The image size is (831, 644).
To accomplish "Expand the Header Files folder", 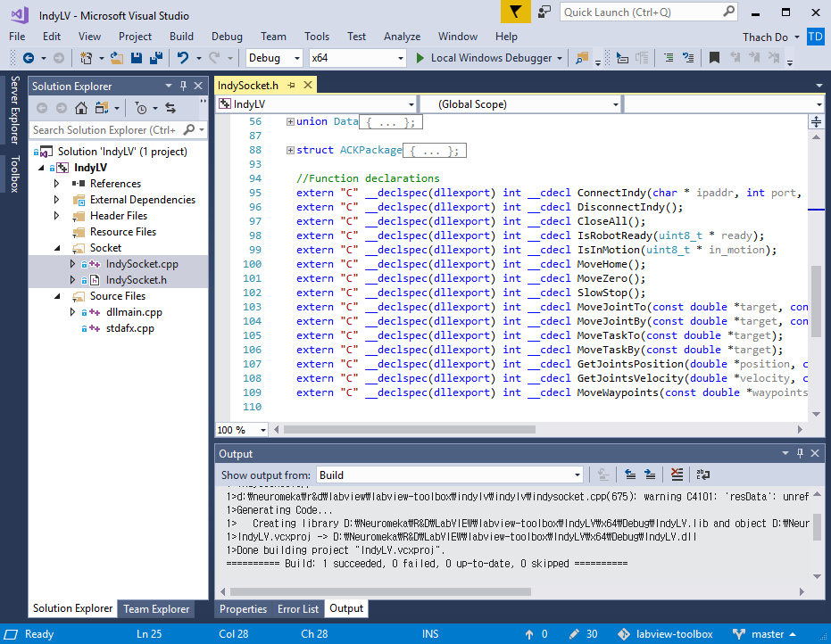I will point(57,216).
